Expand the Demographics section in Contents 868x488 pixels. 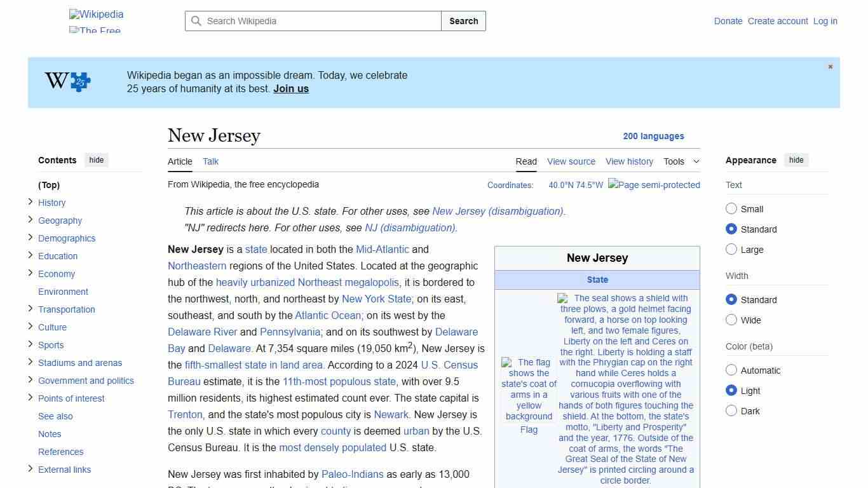30,238
